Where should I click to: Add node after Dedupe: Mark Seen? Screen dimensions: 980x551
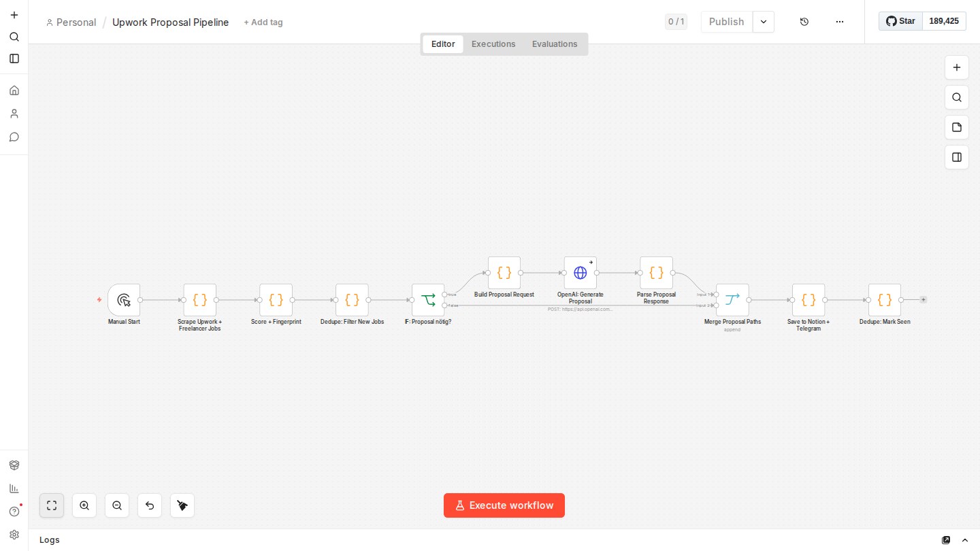(x=924, y=300)
